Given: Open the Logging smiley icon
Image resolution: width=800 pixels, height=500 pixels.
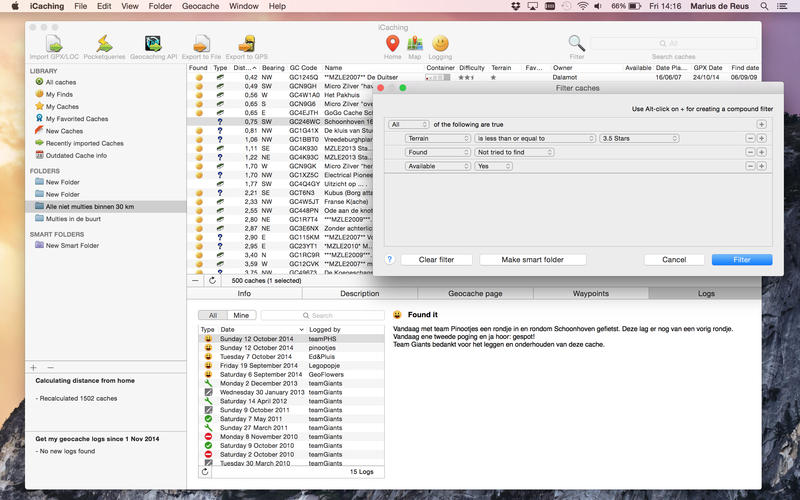Looking at the screenshot, I should (x=440, y=44).
